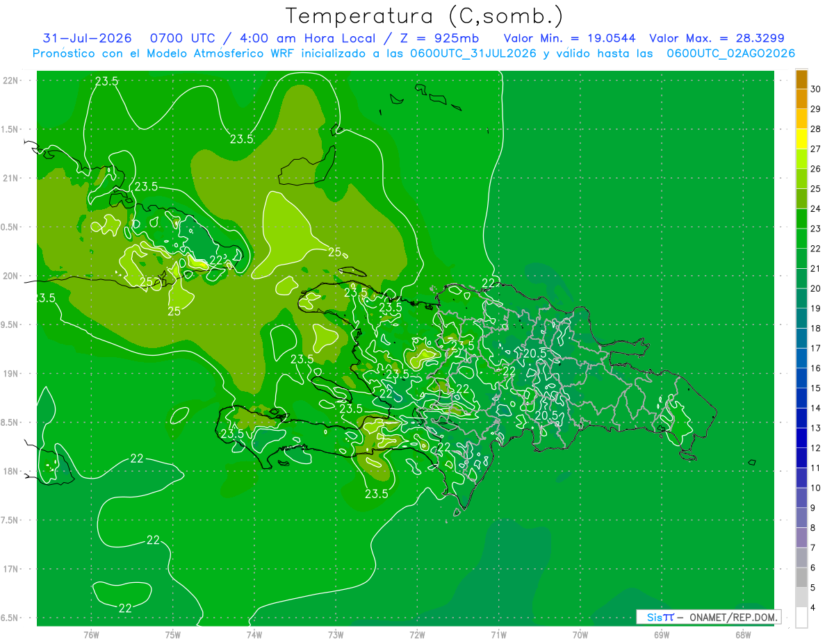Click the color scale label 16
Image resolution: width=834 pixels, height=644 pixels.
pos(816,368)
